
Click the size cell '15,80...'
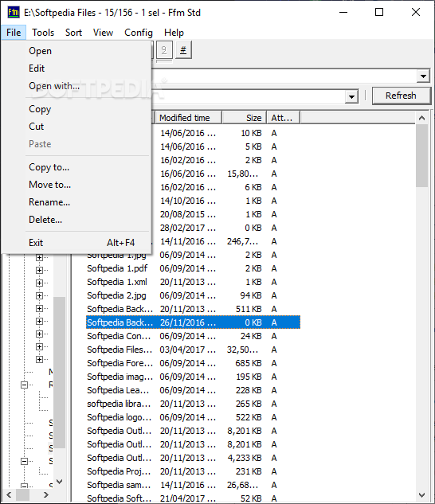click(242, 174)
